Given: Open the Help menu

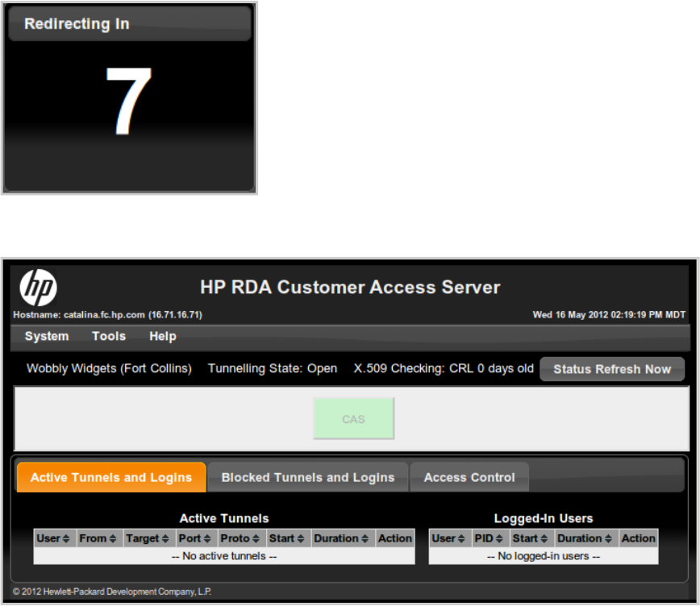Looking at the screenshot, I should 163,336.
